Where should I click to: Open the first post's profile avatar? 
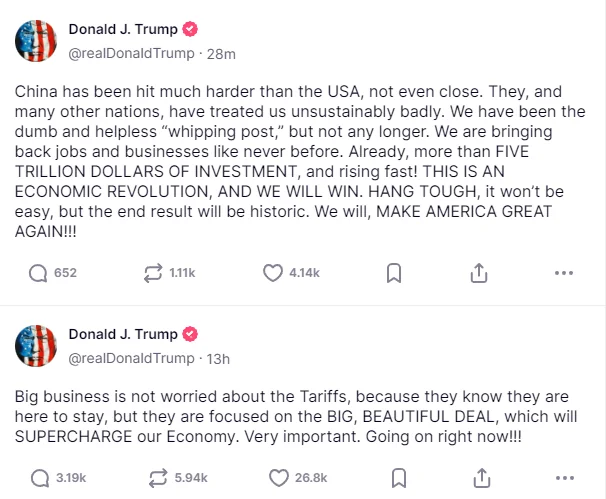coord(35,41)
